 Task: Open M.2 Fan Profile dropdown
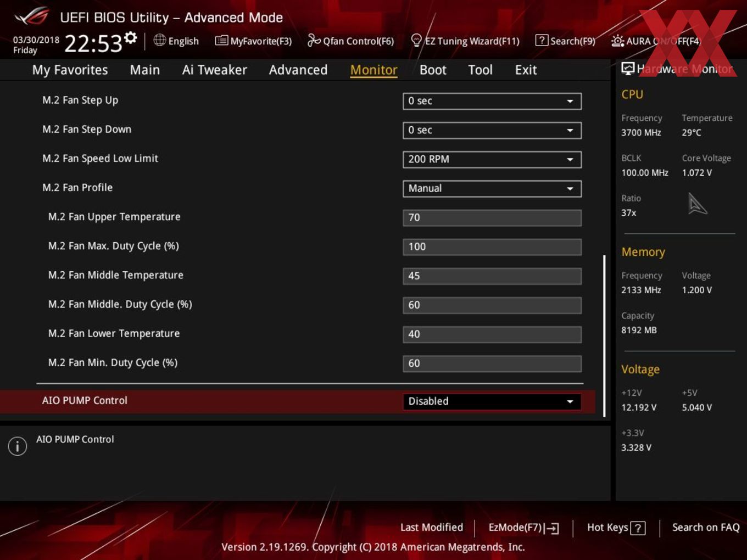coord(492,188)
